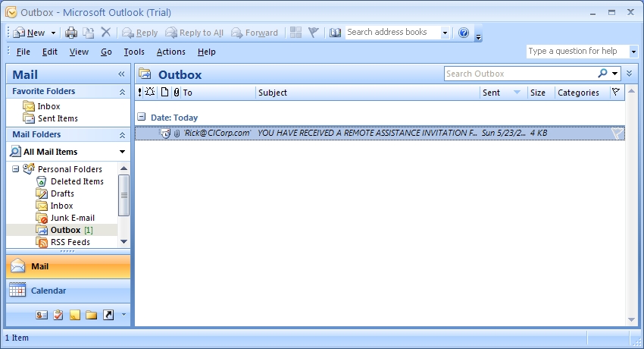Open the Contacts icon in navigation bar
The image size is (644, 349).
coord(42,315)
